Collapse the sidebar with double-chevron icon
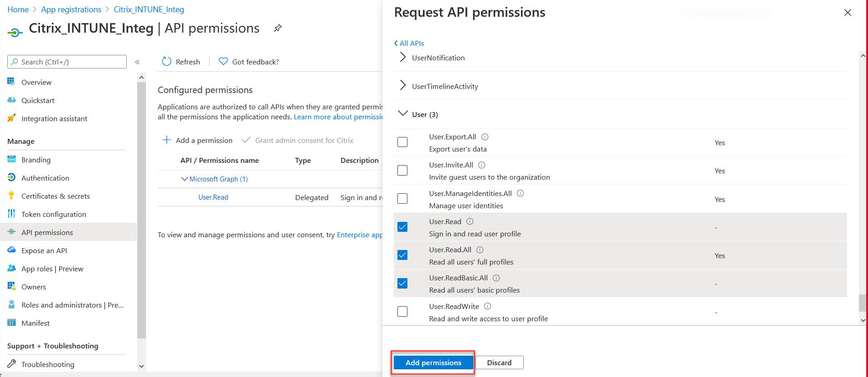The width and height of the screenshot is (868, 377). [137, 62]
